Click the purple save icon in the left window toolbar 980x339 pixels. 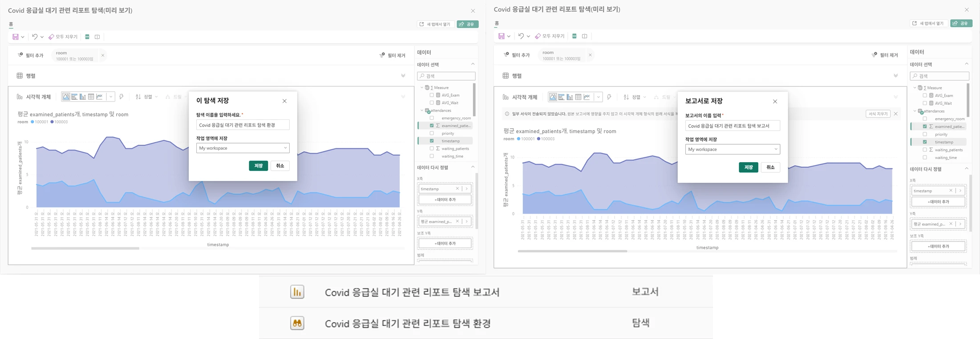click(x=16, y=37)
